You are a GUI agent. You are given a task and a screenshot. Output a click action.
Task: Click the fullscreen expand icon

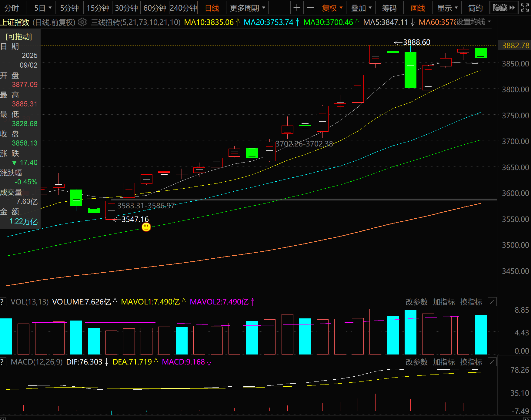click(525, 8)
